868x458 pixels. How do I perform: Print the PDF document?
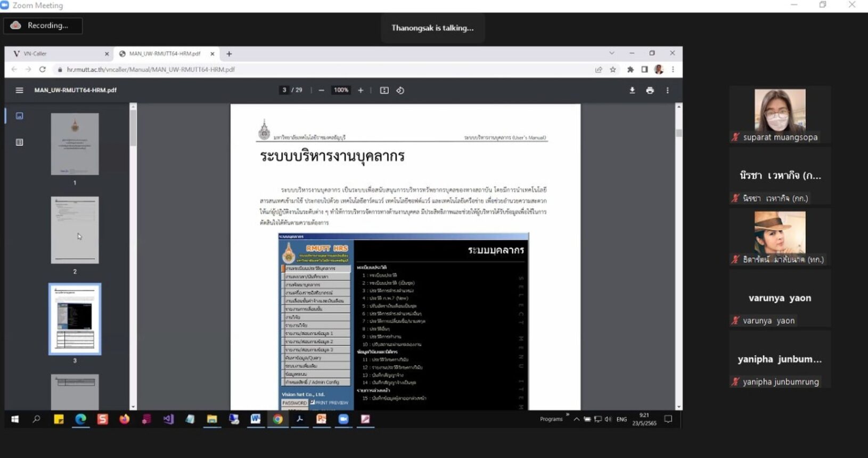(650, 91)
